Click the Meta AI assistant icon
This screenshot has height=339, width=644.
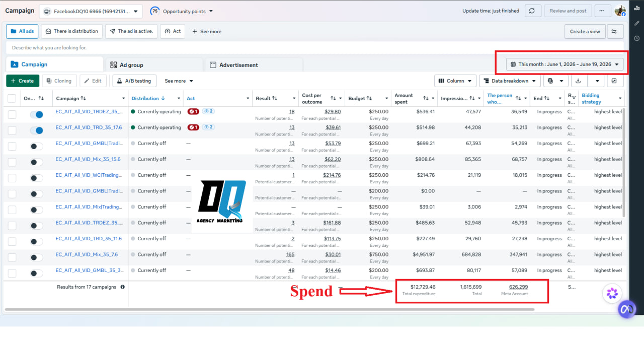coord(626,309)
